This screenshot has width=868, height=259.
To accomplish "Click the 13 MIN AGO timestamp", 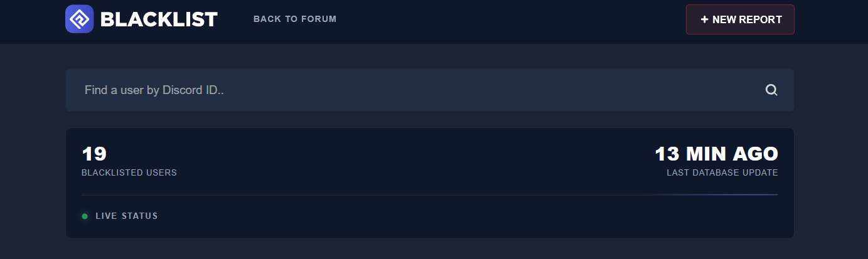I will point(716,154).
